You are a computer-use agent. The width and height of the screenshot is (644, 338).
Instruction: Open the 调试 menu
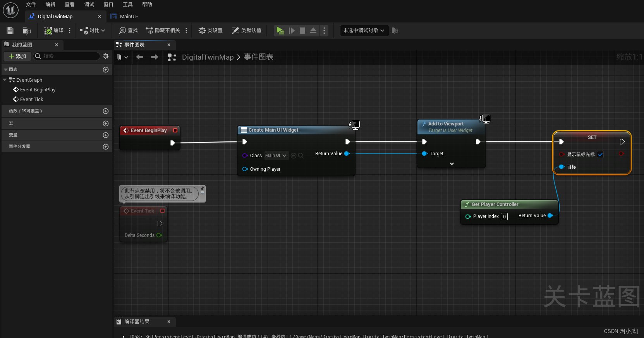tap(89, 5)
